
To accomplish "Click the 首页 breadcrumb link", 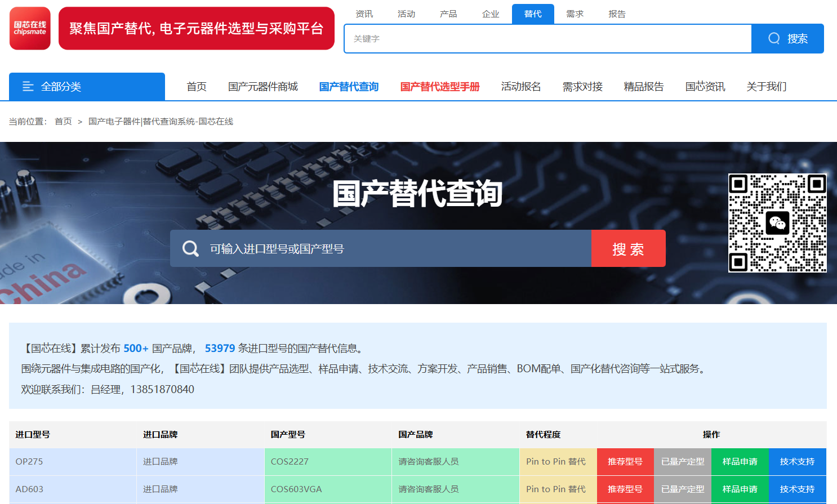I will point(63,121).
